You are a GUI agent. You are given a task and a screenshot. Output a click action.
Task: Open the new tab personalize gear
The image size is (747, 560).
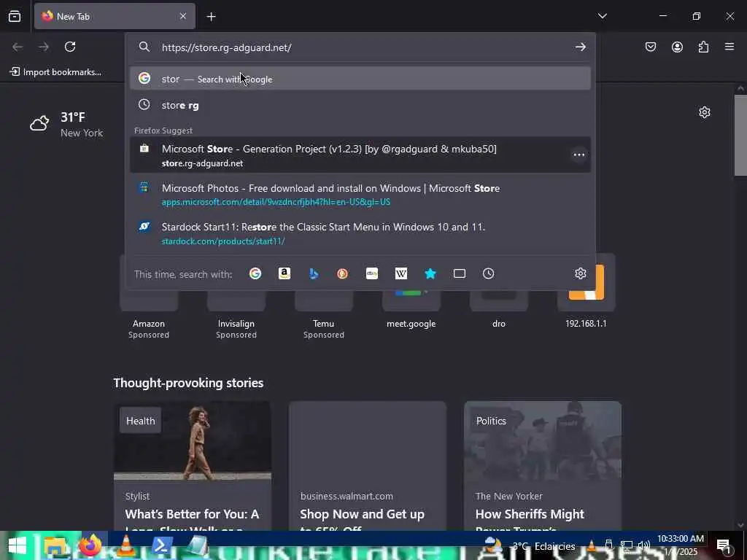click(705, 112)
